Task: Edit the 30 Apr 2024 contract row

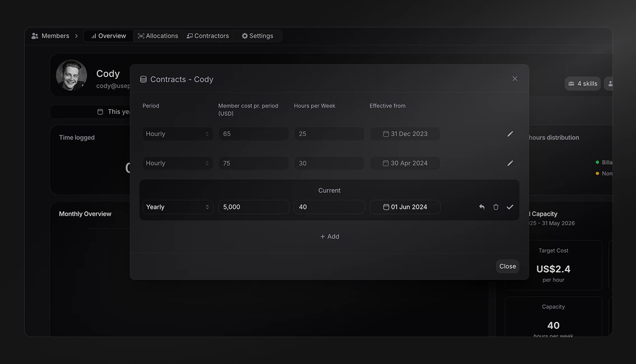Action: 510,163
